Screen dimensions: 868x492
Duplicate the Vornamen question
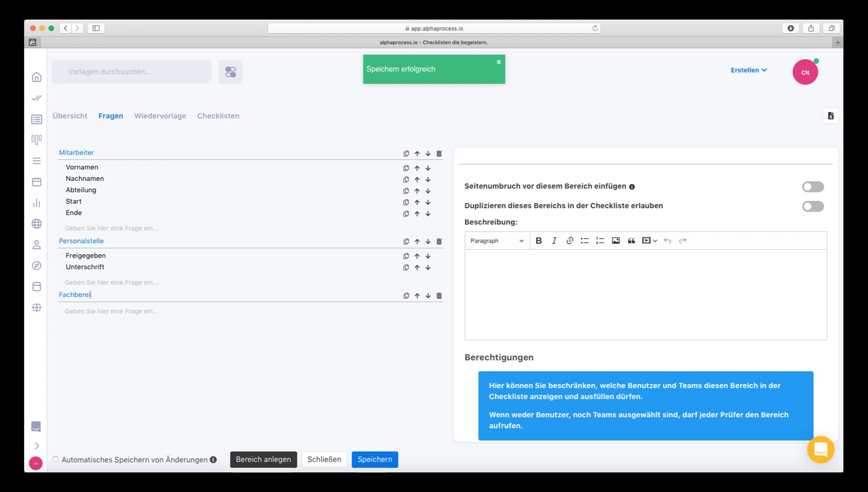[406, 168]
